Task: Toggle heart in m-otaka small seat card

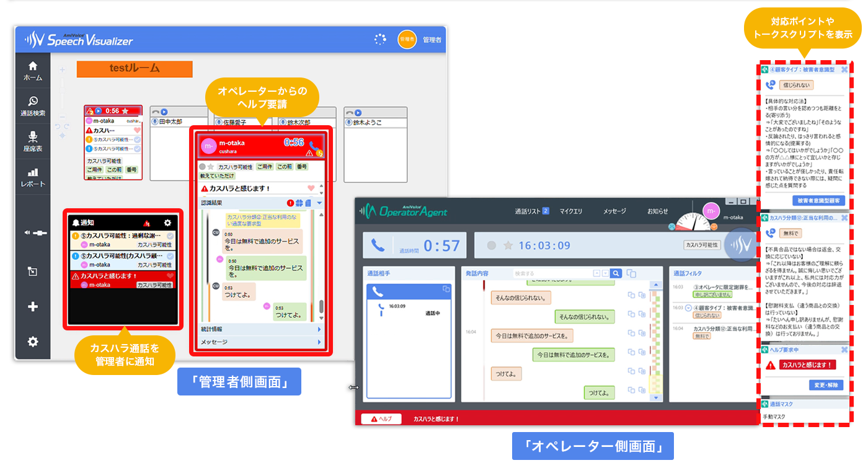Action: point(137,131)
